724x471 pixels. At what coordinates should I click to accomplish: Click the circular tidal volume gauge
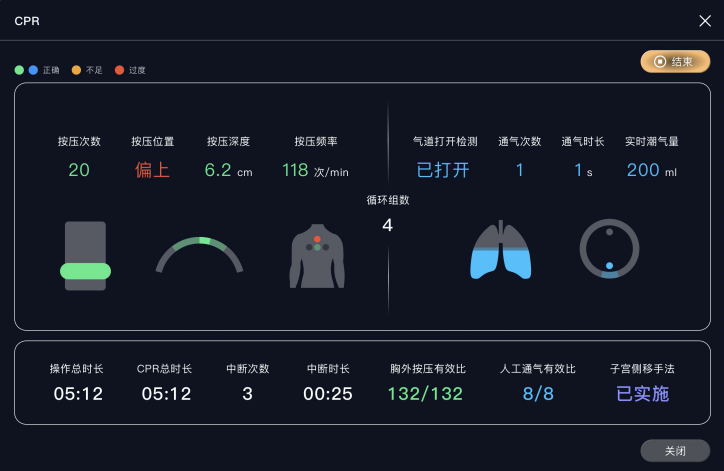[609, 248]
